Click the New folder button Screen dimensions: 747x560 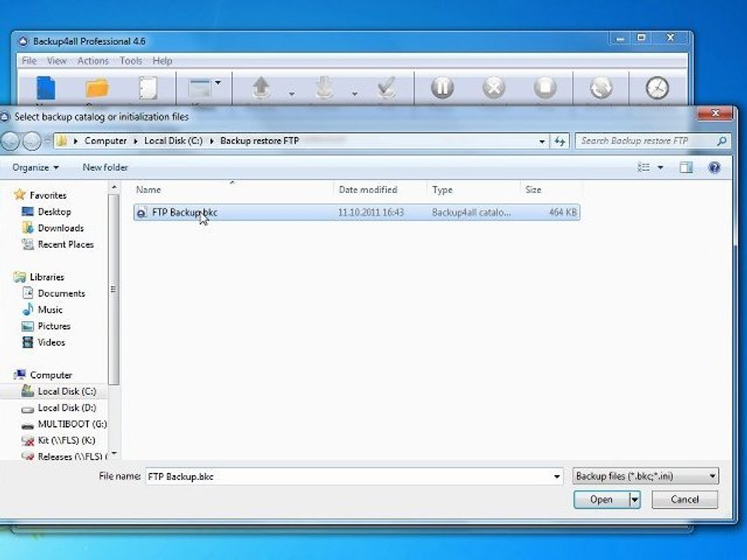[105, 168]
